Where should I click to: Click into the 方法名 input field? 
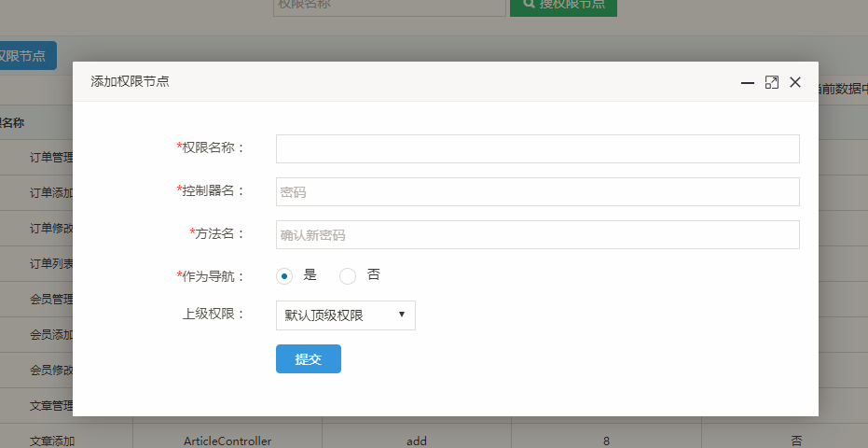tap(537, 235)
